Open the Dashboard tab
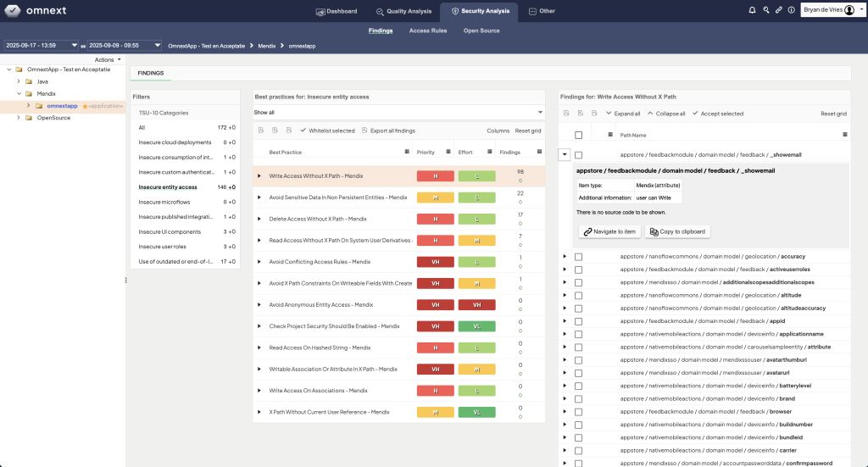This screenshot has width=868, height=467. click(x=337, y=11)
